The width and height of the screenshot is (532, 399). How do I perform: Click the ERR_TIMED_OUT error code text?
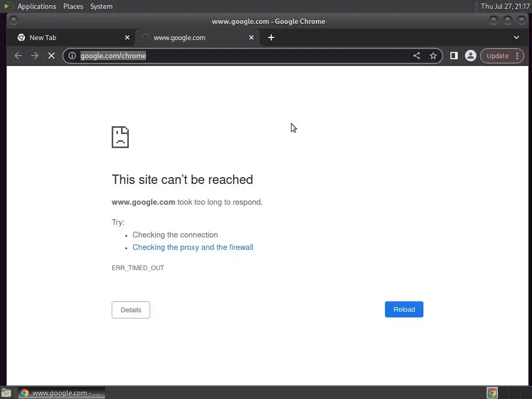tap(138, 268)
